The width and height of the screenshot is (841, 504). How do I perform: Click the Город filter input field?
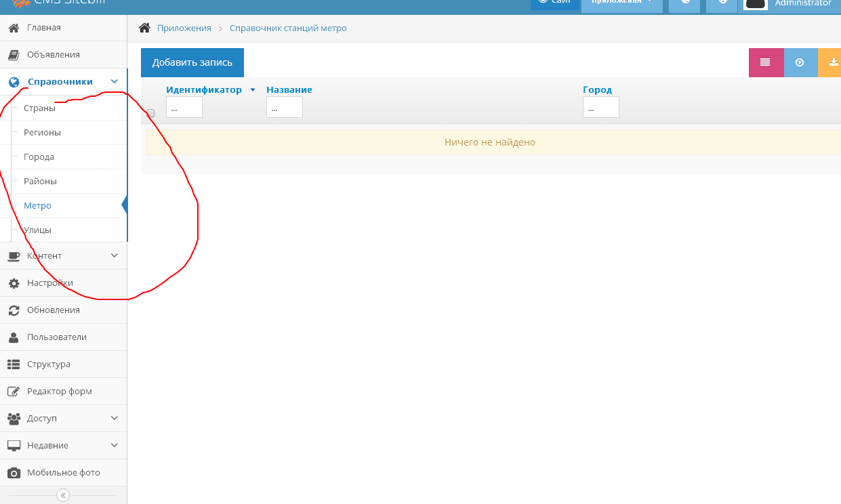pos(601,107)
